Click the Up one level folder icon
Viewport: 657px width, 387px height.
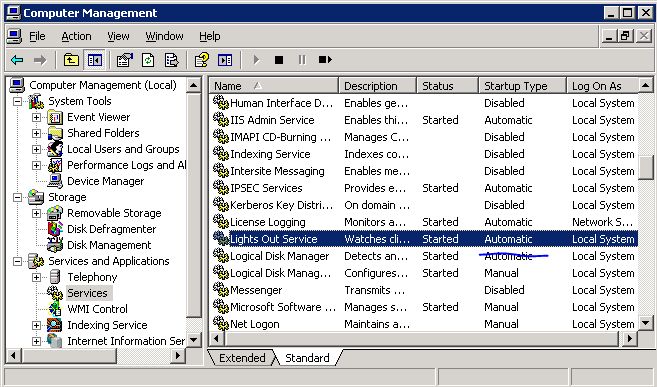pyautogui.click(x=71, y=60)
